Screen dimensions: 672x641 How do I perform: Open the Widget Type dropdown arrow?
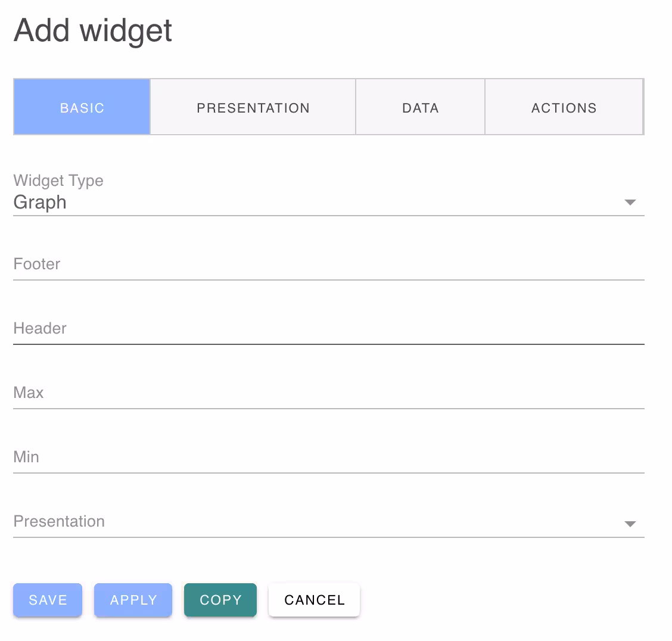(630, 203)
